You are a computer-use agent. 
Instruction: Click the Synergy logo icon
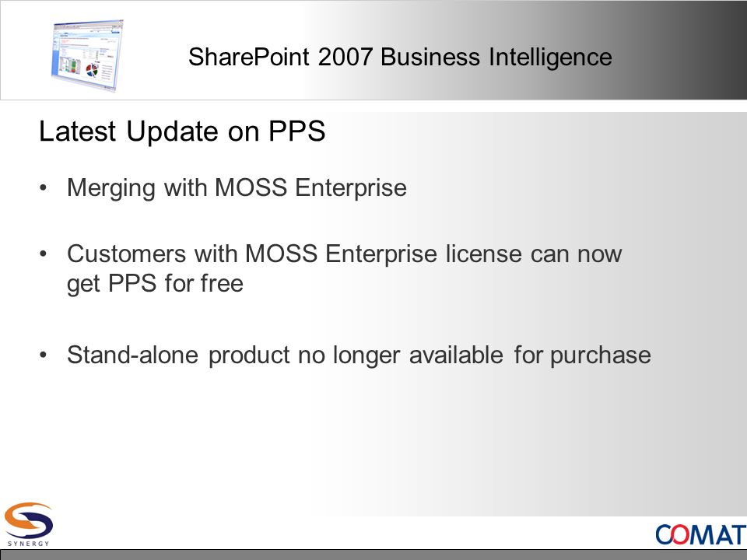(x=29, y=520)
